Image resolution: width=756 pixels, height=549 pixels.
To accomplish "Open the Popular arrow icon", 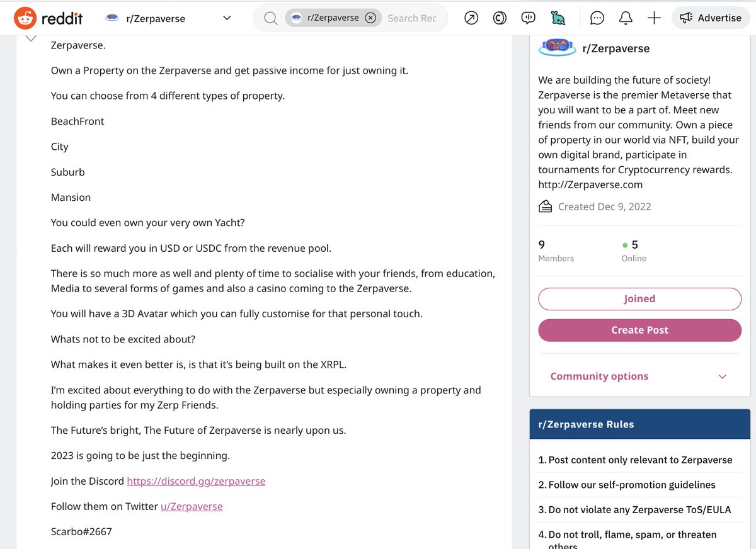I will [471, 18].
